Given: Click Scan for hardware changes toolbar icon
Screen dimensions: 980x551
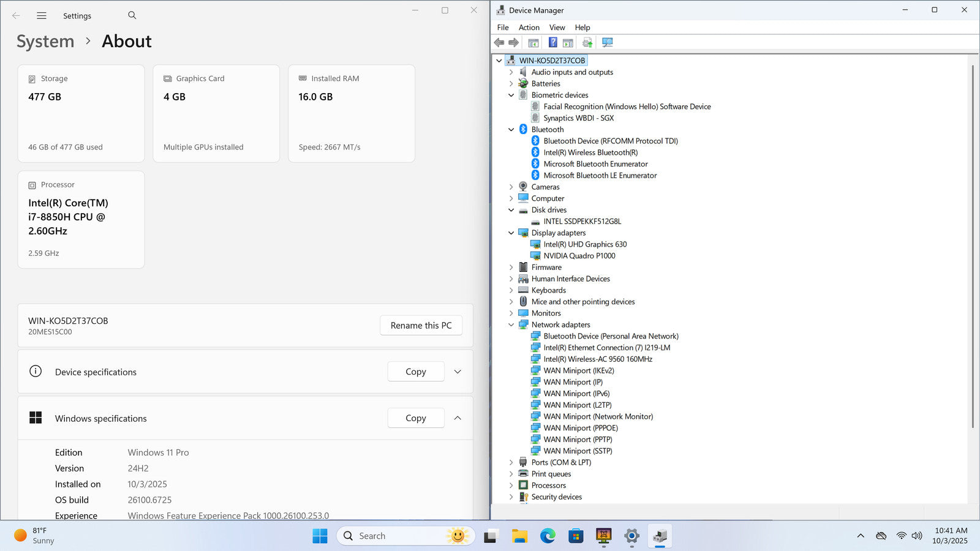Looking at the screenshot, I should pyautogui.click(x=607, y=42).
